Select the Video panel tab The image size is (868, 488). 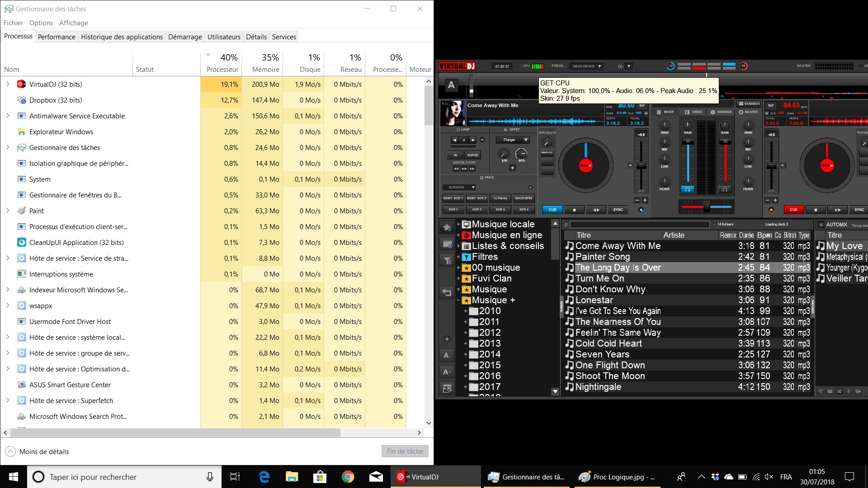coord(693,112)
